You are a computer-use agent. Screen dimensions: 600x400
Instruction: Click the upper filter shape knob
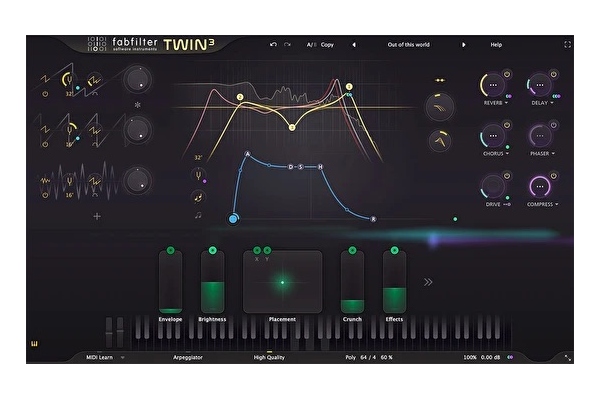tap(440, 107)
